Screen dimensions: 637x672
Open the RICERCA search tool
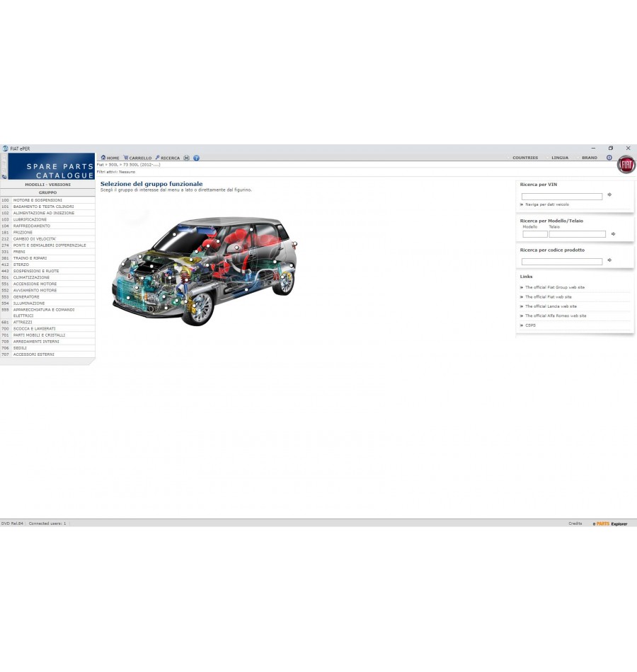(x=167, y=158)
